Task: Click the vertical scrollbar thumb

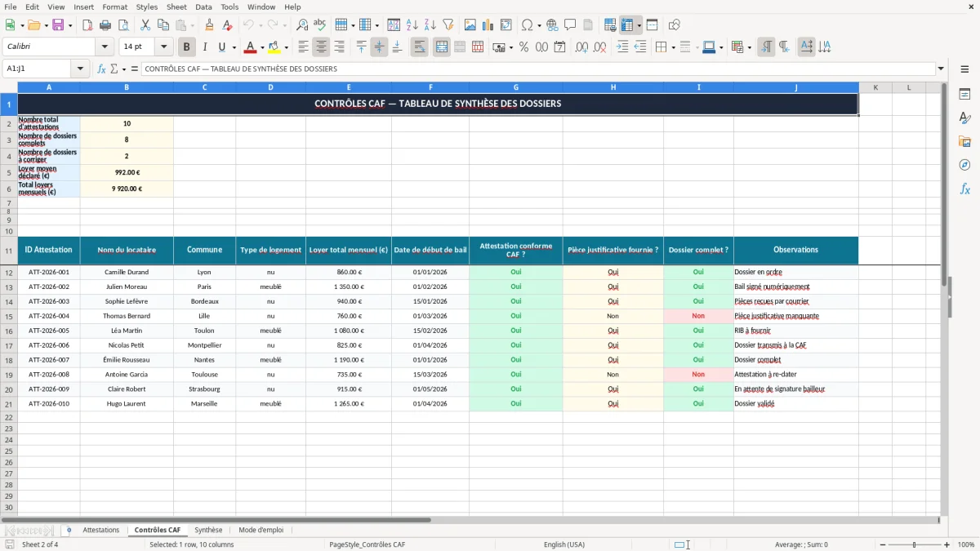Action: [x=942, y=184]
